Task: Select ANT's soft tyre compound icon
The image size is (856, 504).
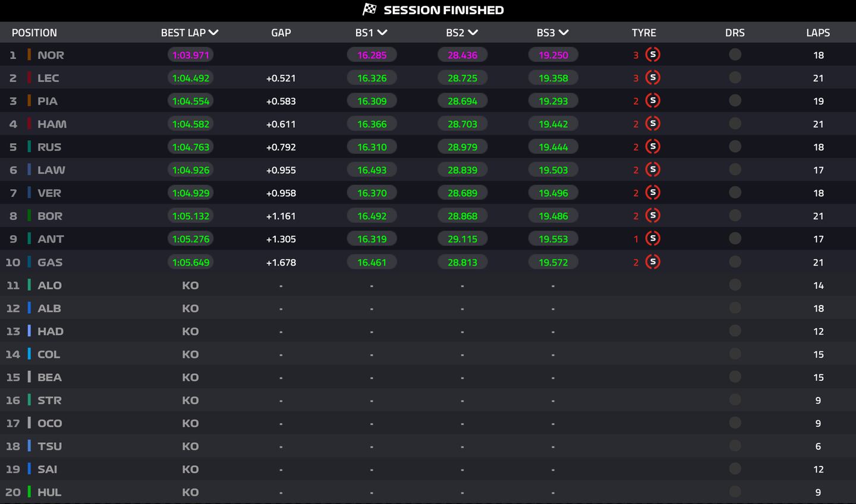Action: (652, 238)
